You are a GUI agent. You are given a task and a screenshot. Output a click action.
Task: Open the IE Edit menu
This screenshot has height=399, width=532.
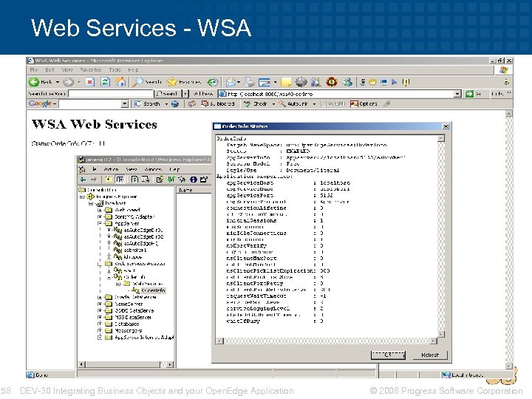coord(50,69)
